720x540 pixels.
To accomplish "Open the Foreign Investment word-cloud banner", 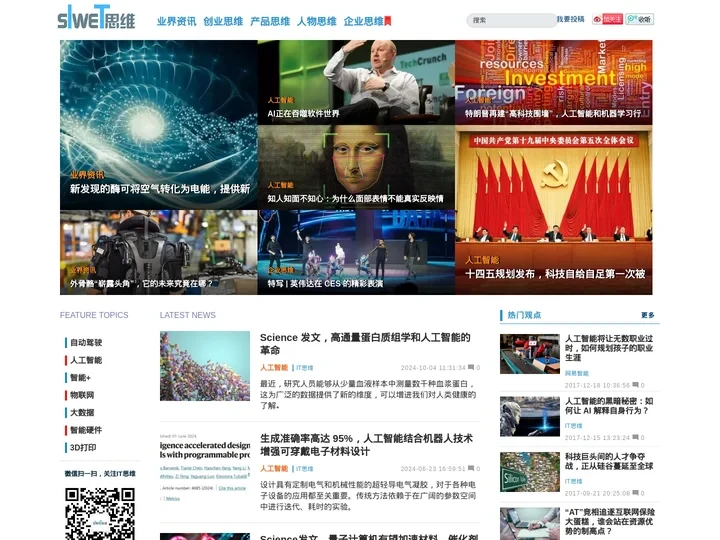I will click(554, 82).
